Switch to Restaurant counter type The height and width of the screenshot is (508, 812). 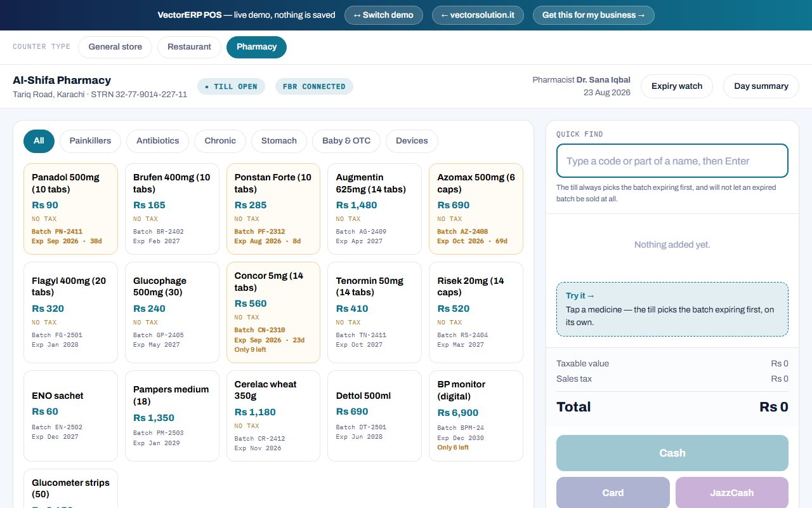pos(189,47)
